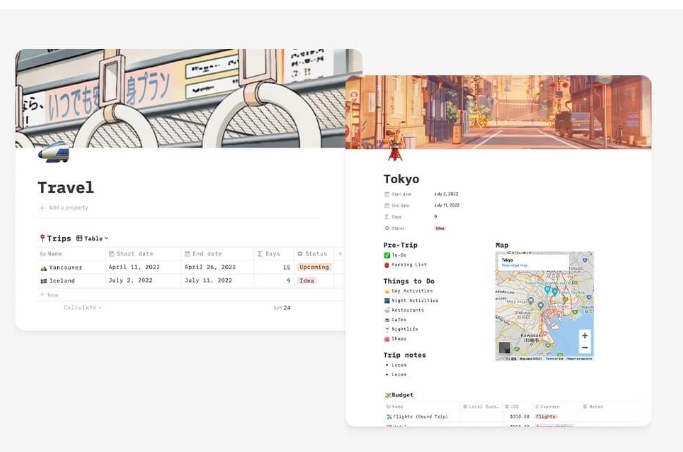Open the Restaurants page link

click(x=407, y=310)
